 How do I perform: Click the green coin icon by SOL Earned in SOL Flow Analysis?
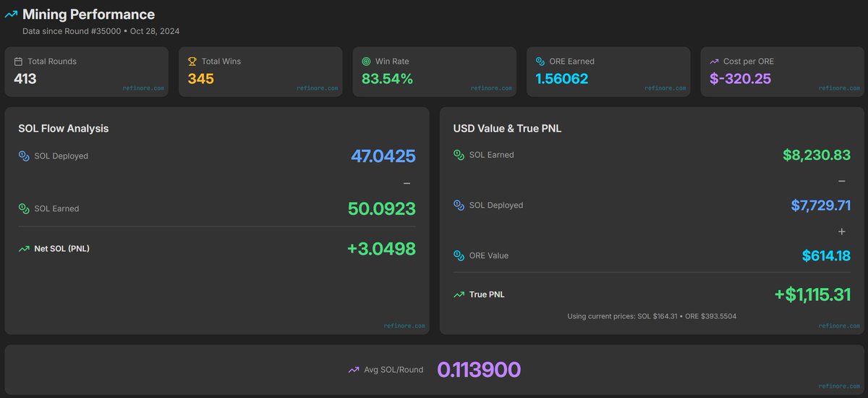(x=24, y=208)
